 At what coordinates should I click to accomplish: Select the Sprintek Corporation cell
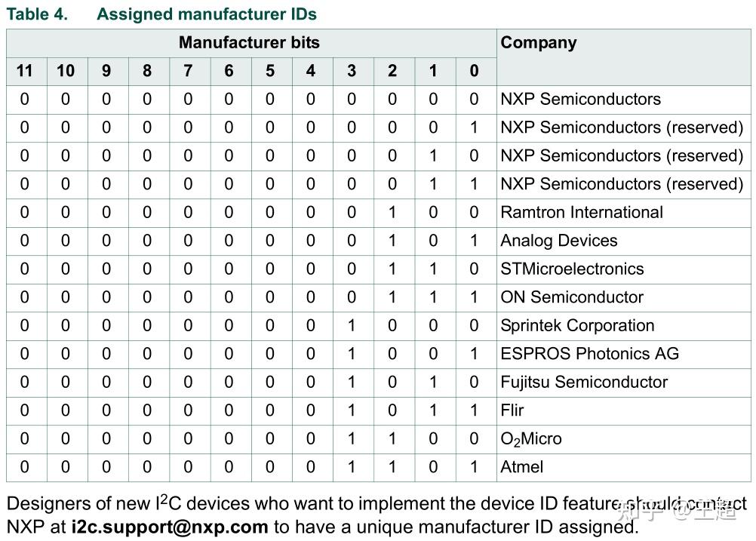[x=577, y=326]
